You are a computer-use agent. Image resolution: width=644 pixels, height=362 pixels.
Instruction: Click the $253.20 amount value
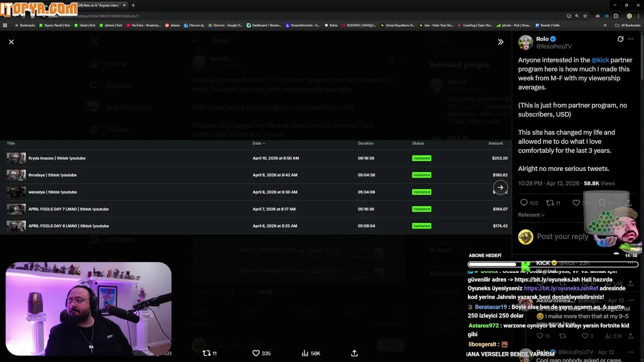point(500,158)
